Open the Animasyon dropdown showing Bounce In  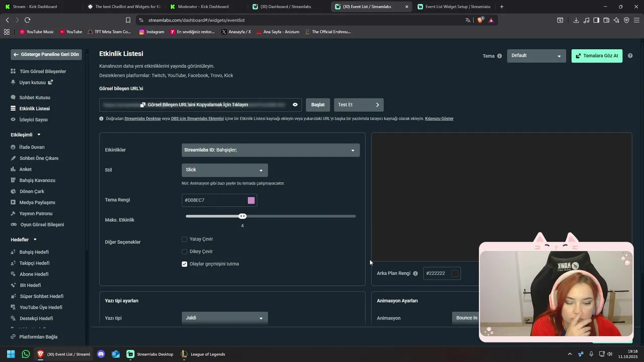(466, 318)
